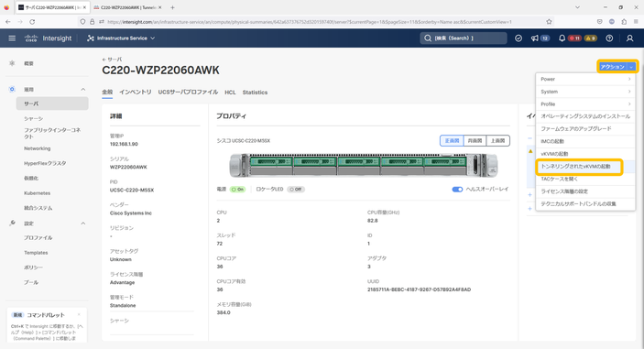Select テクニカルサポートバンドルの収集 menu item
The width and height of the screenshot is (644, 349).
tap(585, 203)
